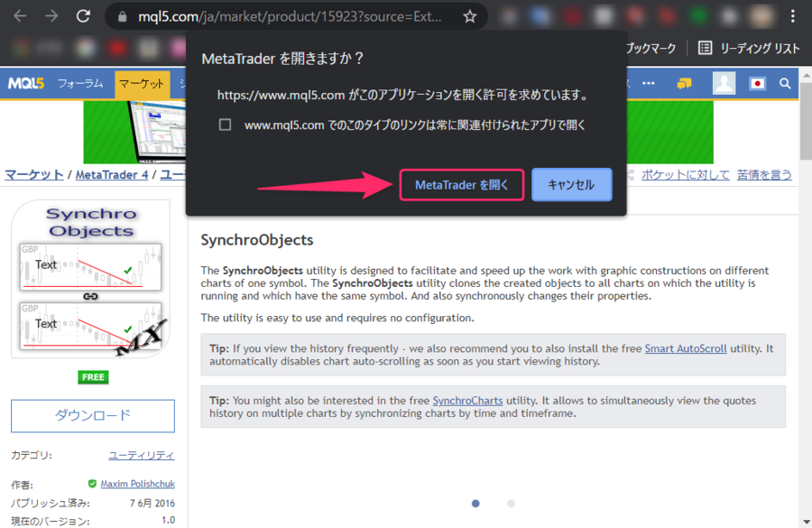This screenshot has width=812, height=528.
Task: Open マーケット breadcrumb link
Action: click(x=34, y=174)
